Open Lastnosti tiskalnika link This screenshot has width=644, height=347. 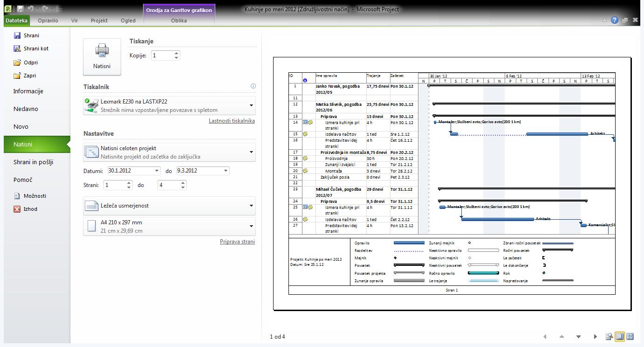point(232,121)
